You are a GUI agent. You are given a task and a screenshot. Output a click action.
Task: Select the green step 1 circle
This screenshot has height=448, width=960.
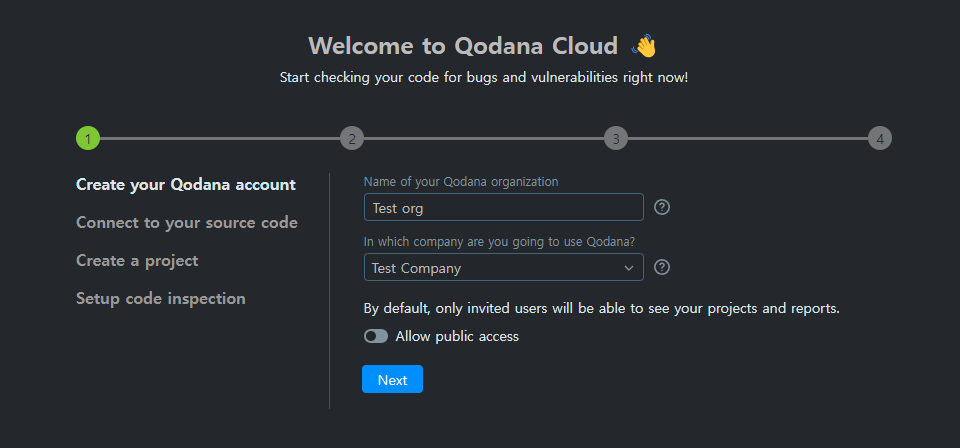[x=88, y=139]
